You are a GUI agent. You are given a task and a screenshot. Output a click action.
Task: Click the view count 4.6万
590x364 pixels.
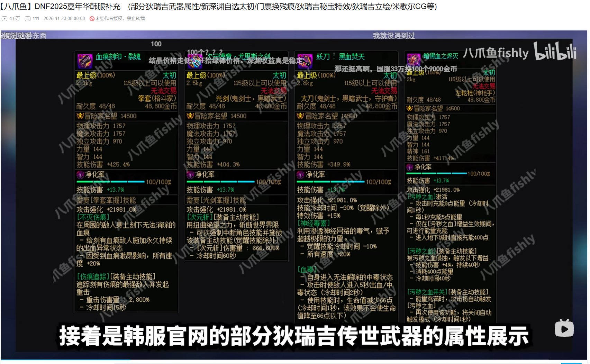[14, 19]
